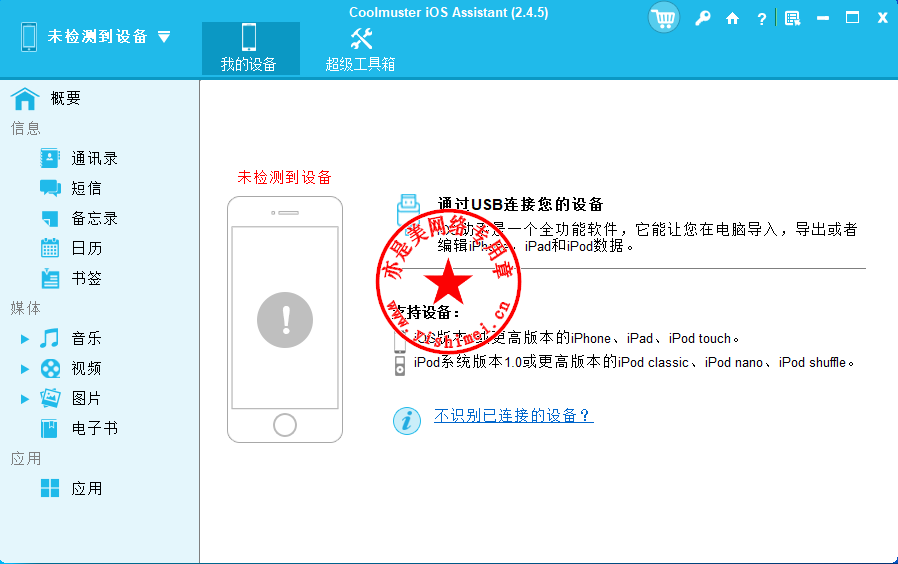Click the 信息 section header
The image size is (898, 564).
coord(26,128)
